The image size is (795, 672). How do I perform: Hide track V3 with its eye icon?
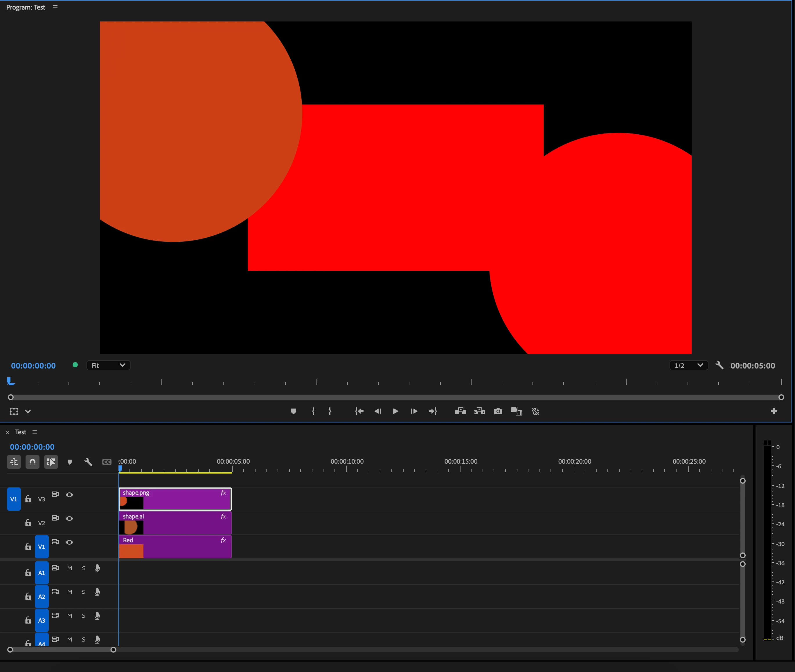pyautogui.click(x=69, y=494)
